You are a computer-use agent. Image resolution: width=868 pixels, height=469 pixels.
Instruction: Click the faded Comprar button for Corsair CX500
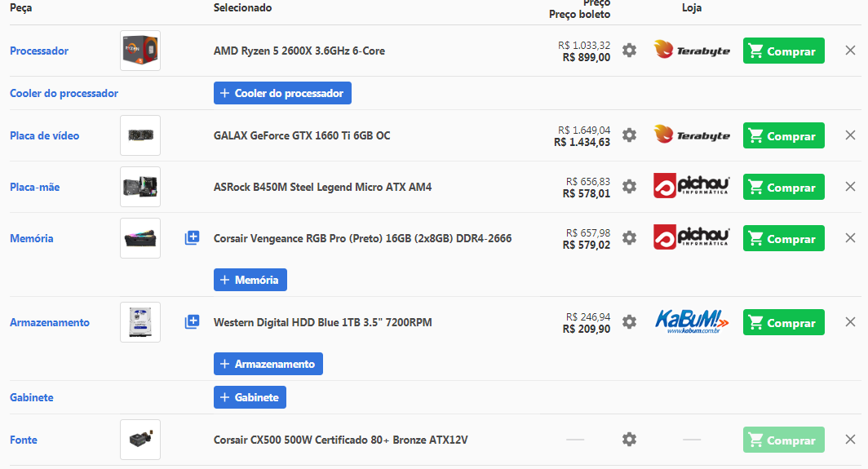783,440
